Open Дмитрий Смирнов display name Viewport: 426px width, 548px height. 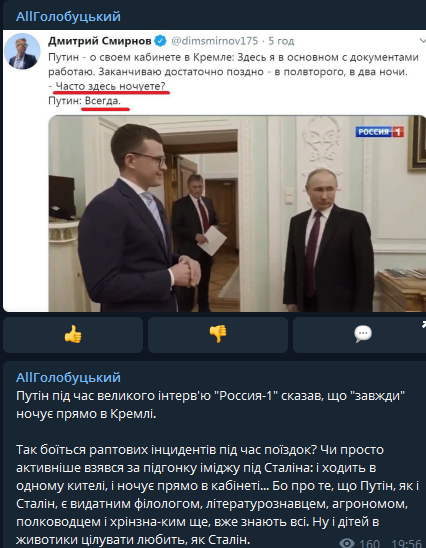[100, 41]
